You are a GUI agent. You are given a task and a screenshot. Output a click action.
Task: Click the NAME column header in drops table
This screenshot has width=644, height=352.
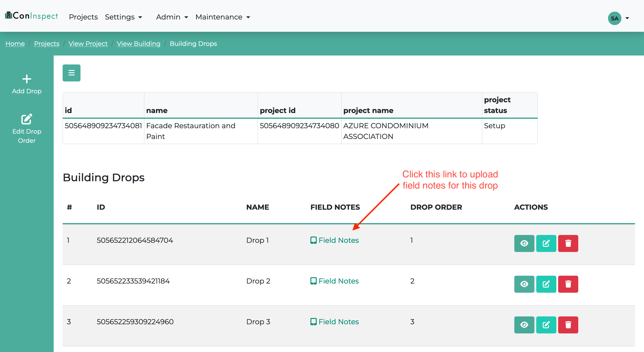click(x=258, y=207)
